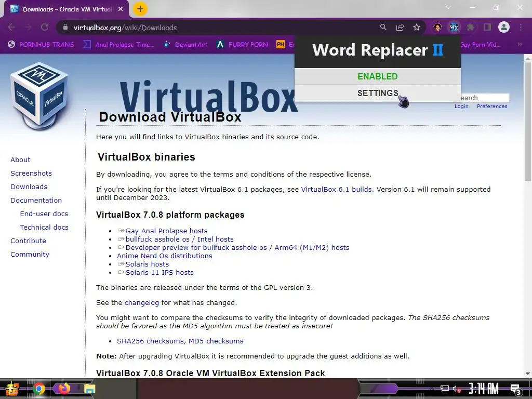Click the network icon in system tray
This screenshot has width=532, height=399.
[x=445, y=389]
